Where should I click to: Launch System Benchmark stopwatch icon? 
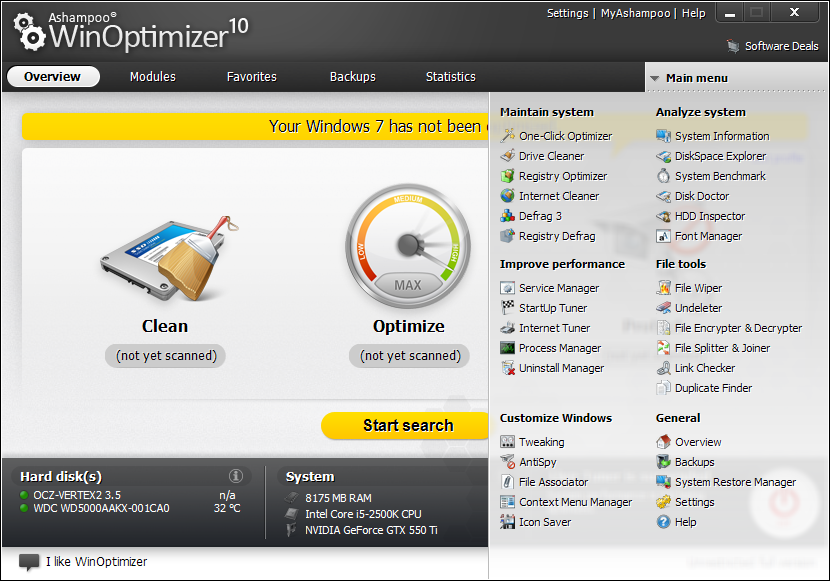[x=663, y=176]
